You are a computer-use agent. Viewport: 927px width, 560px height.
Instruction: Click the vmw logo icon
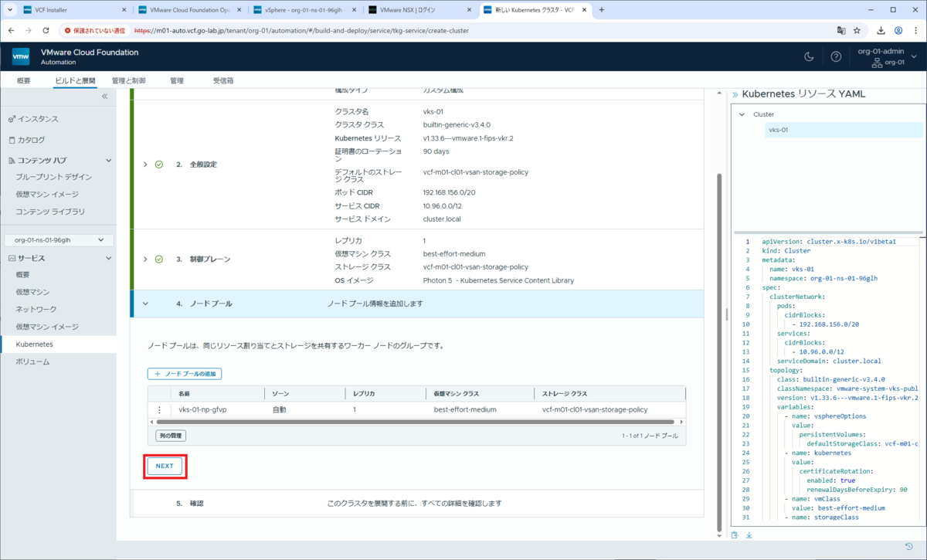[x=21, y=56]
